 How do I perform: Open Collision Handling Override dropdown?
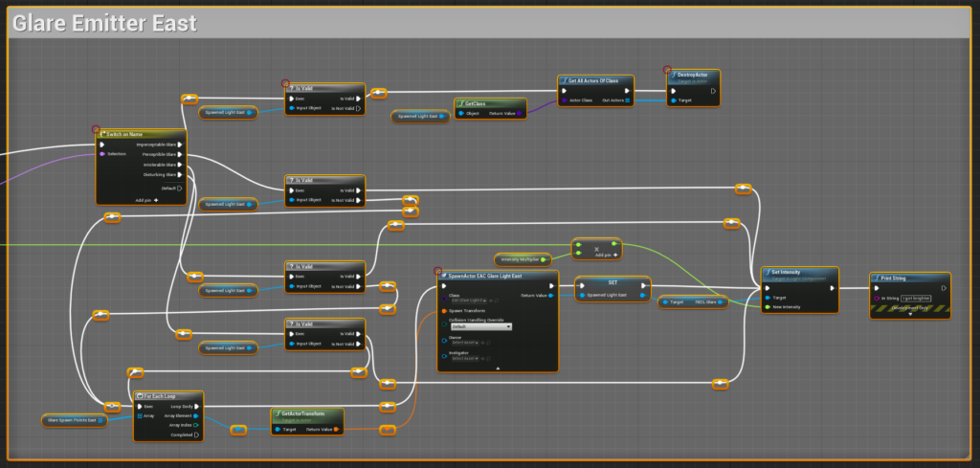click(480, 326)
